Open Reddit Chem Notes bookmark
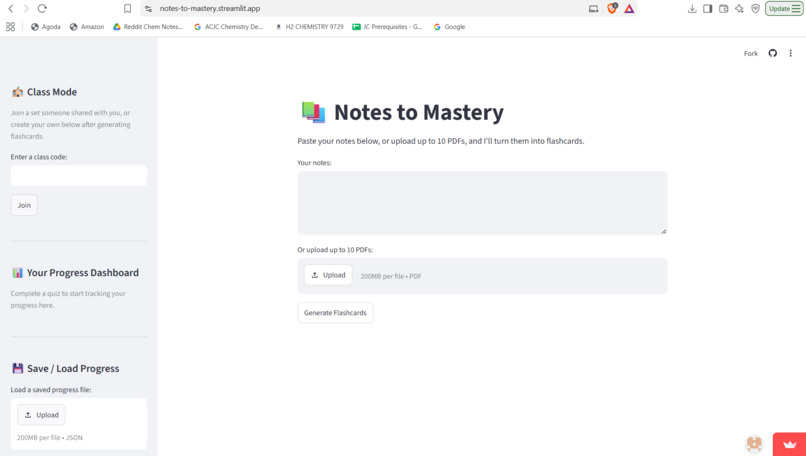Viewport: 806px width, 456px height. 148,27
